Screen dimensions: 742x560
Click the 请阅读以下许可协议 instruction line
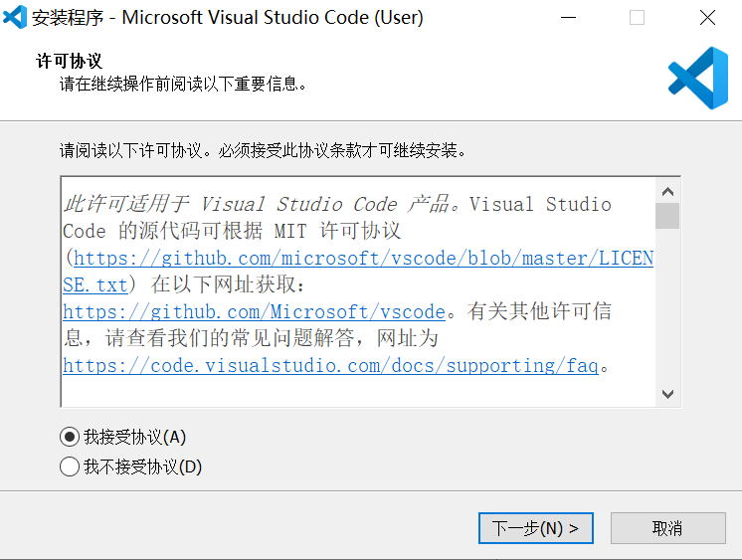[263, 151]
